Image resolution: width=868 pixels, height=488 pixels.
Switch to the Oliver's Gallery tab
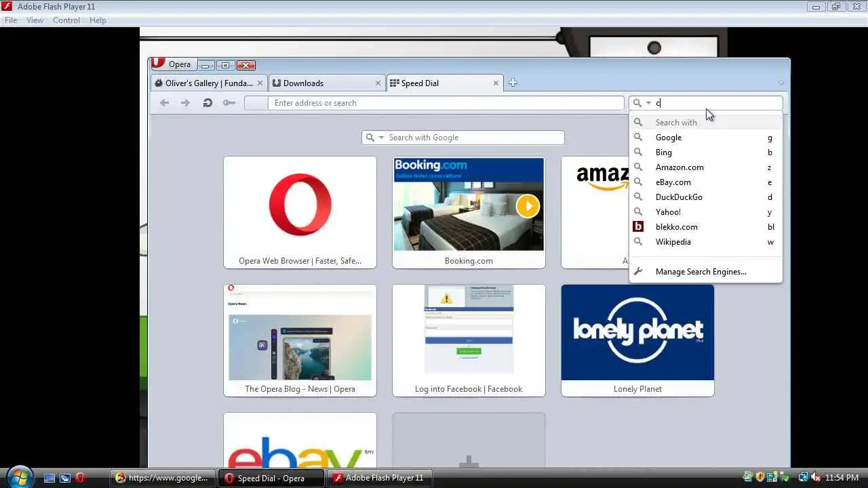point(209,83)
